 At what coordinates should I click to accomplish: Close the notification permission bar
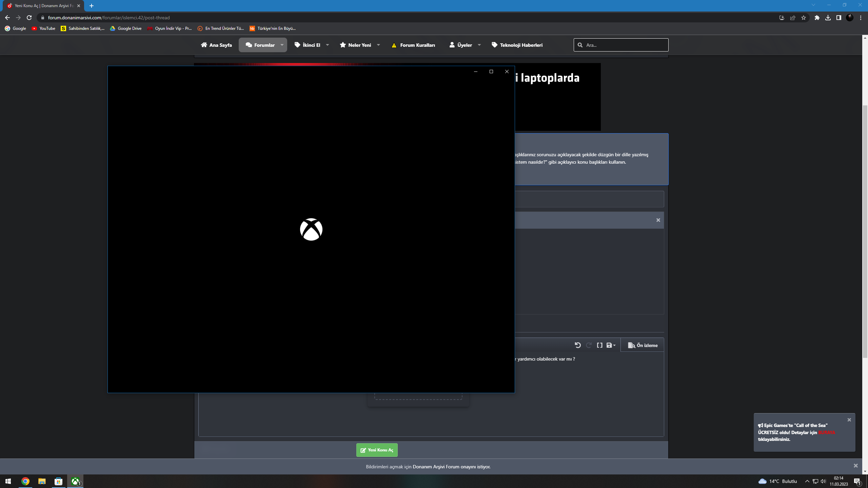856,466
